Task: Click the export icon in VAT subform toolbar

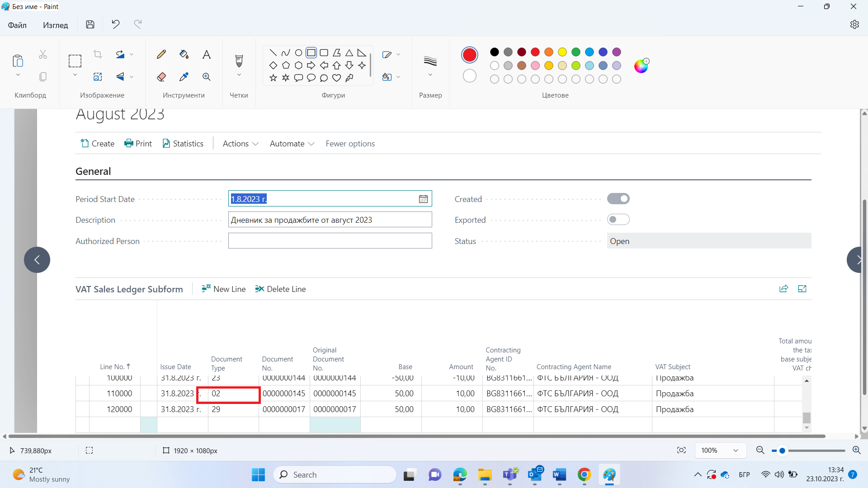Action: click(783, 288)
